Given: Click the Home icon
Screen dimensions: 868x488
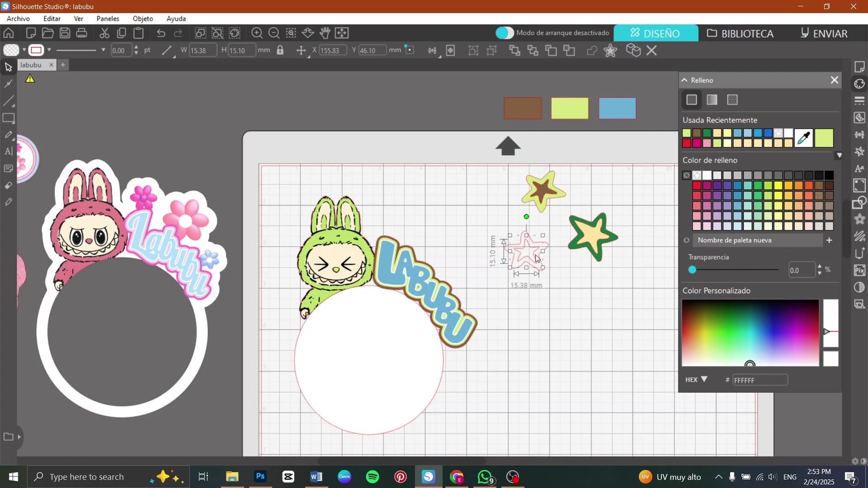Looking at the screenshot, I should [9, 33].
